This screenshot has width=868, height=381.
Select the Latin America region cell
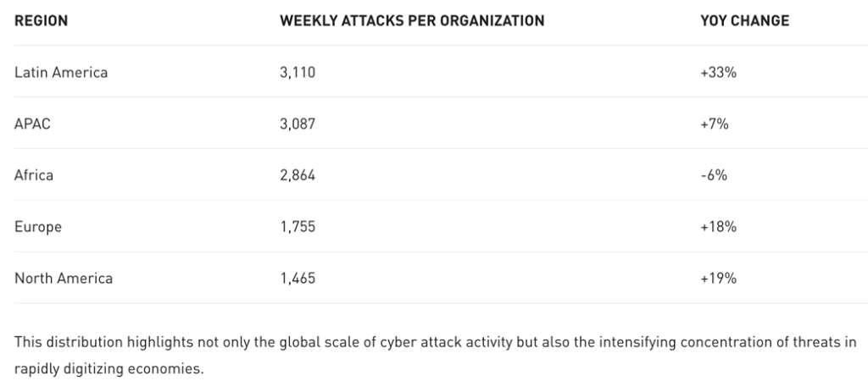click(x=61, y=73)
